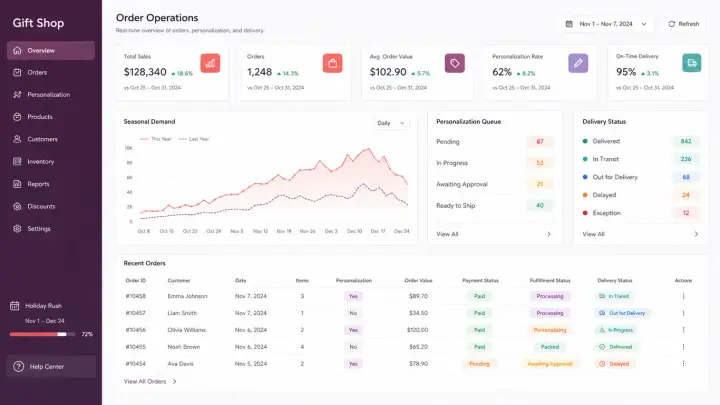This screenshot has width=720, height=405.
Task: Open the Nov 1 – Nov 7, 2024 date dropdown
Action: click(x=606, y=24)
